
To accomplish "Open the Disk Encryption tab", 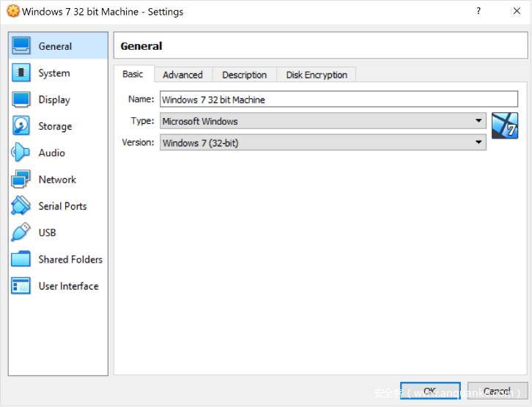I will (317, 75).
